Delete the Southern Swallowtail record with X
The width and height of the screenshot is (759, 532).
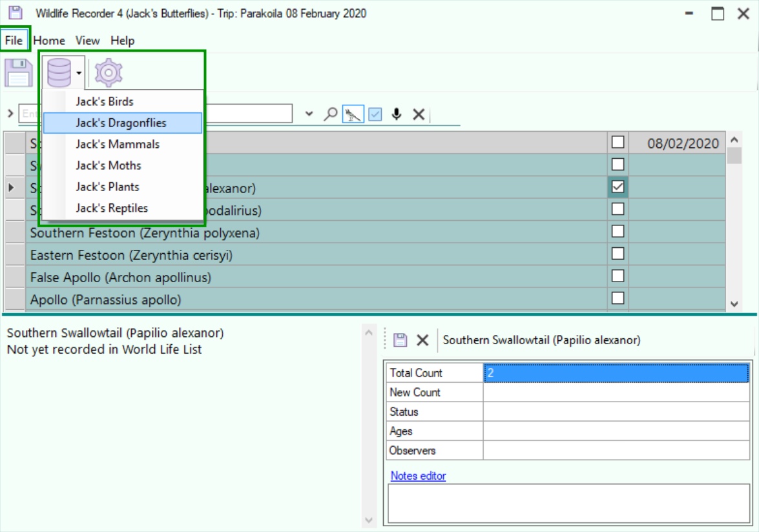tap(422, 340)
